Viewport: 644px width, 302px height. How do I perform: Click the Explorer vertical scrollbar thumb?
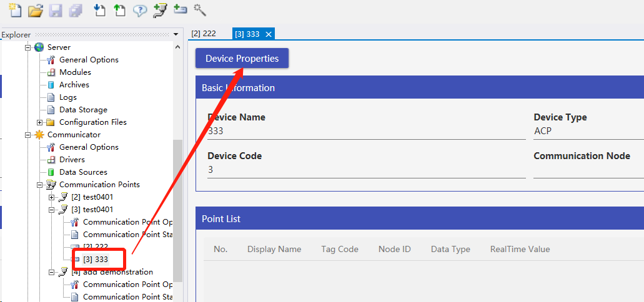(x=177, y=210)
